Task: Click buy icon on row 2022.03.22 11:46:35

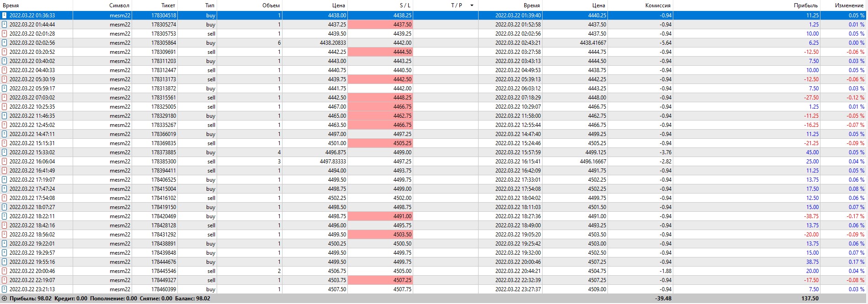Action: (5, 116)
